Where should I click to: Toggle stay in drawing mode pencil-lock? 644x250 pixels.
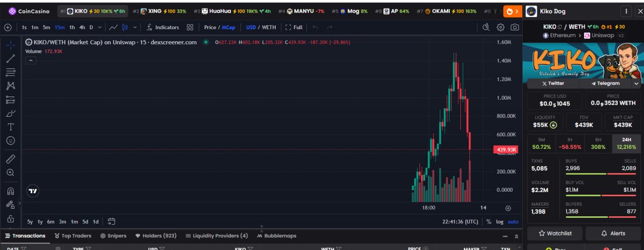pyautogui.click(x=10, y=204)
